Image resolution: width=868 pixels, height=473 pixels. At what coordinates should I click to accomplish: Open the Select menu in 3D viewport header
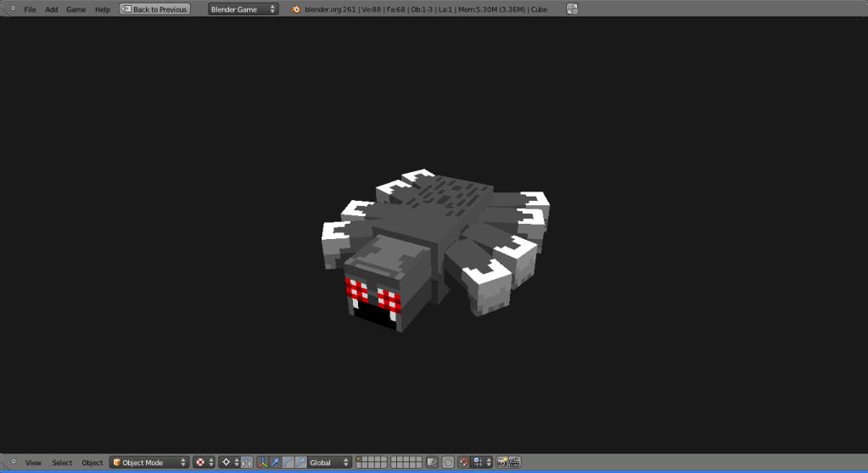(x=62, y=463)
